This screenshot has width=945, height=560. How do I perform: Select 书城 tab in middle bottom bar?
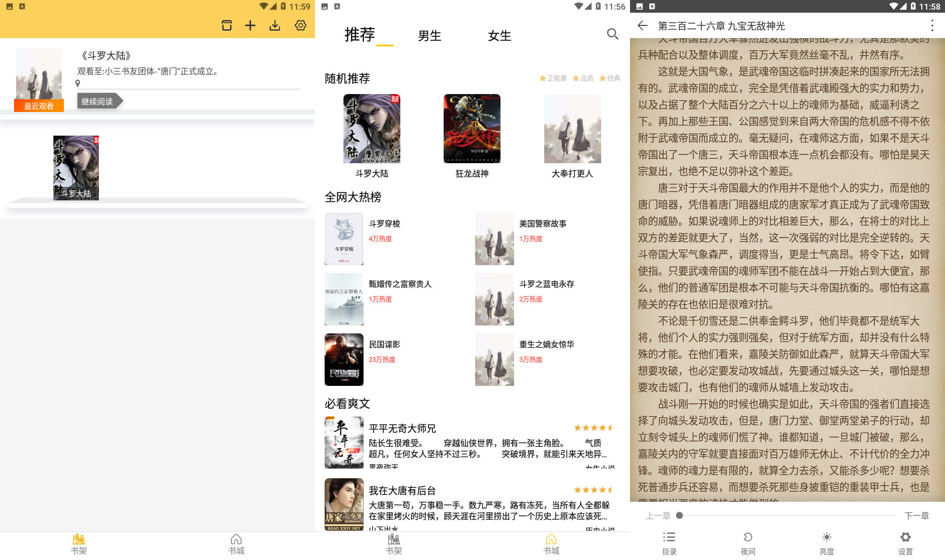click(x=551, y=544)
